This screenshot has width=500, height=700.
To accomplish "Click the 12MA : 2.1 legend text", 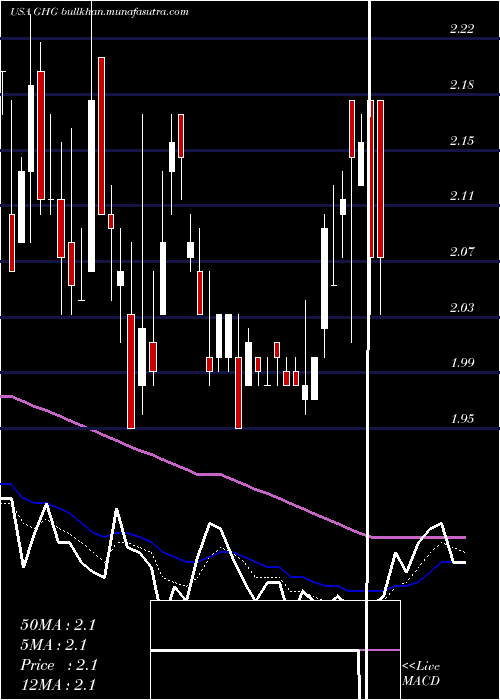I will tap(58, 685).
